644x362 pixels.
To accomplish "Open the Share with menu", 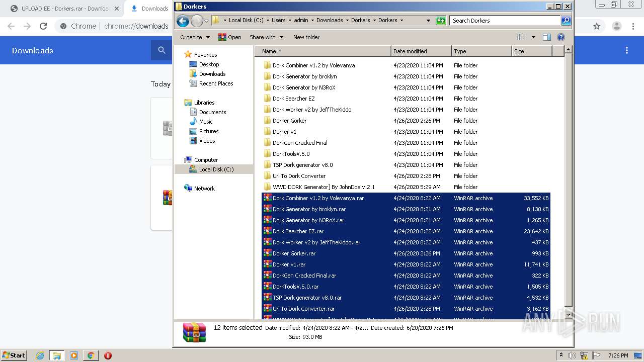I will pyautogui.click(x=266, y=37).
